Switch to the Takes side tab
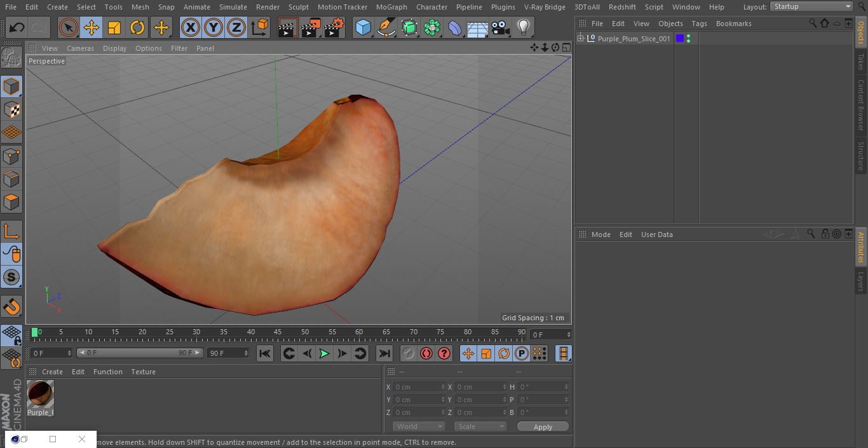The height and width of the screenshot is (448, 868). pos(861,62)
